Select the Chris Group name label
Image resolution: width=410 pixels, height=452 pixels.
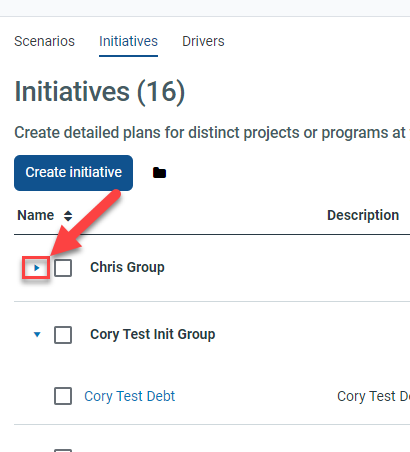pos(127,267)
